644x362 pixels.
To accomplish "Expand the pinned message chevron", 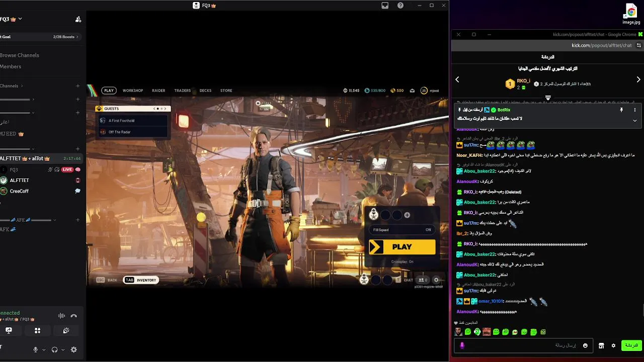I will (635, 121).
